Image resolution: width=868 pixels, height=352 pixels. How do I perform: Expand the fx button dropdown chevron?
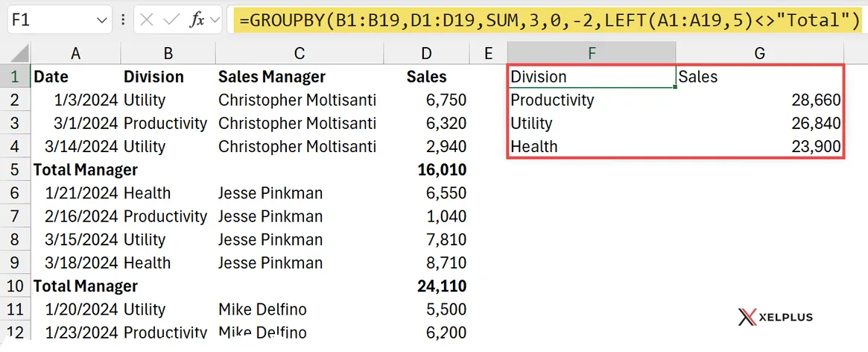point(215,21)
